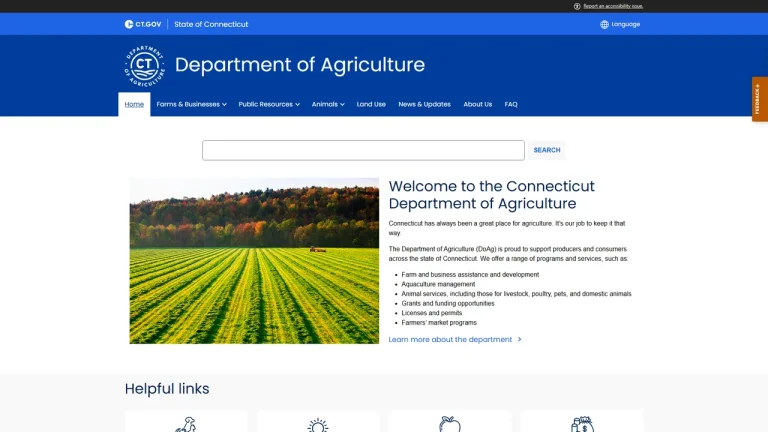Click the Welcome to the Connecticut heading
The height and width of the screenshot is (432, 768).
point(491,194)
